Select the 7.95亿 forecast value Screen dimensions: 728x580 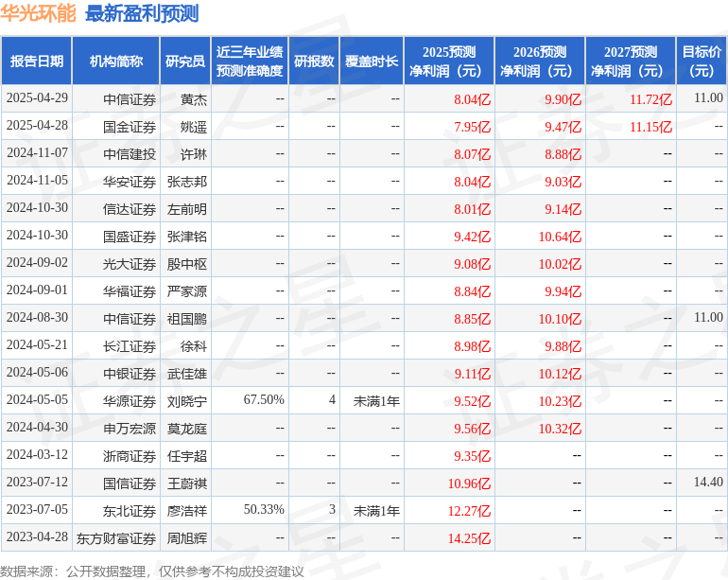pyautogui.click(x=472, y=127)
